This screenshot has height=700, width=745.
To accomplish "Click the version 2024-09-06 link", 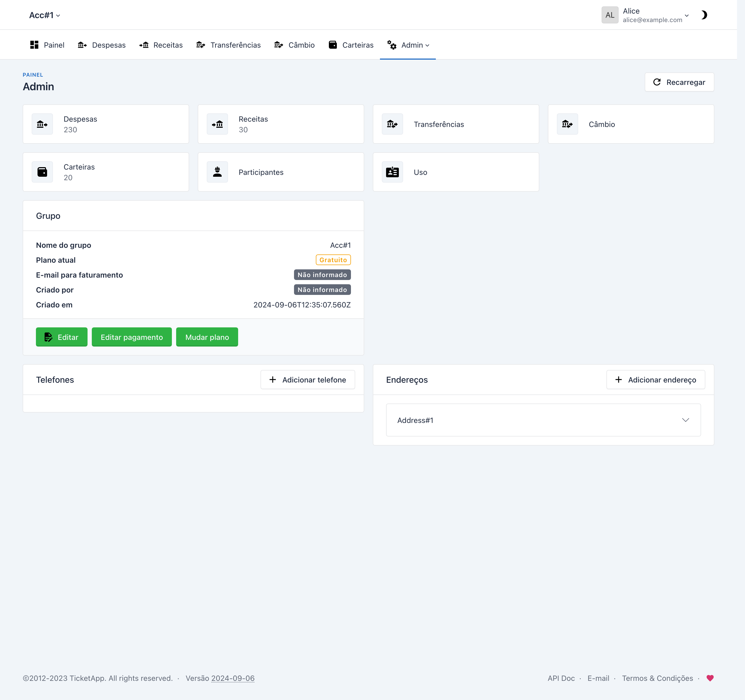I will (x=233, y=678).
